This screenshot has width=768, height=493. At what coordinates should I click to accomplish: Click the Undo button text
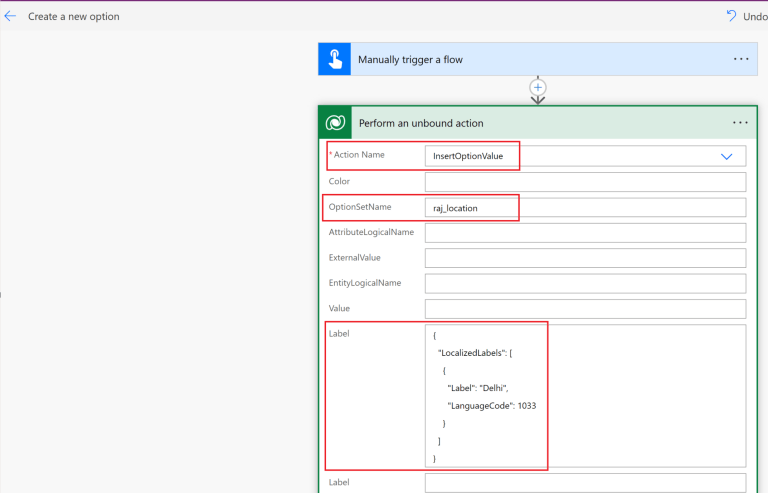click(756, 16)
